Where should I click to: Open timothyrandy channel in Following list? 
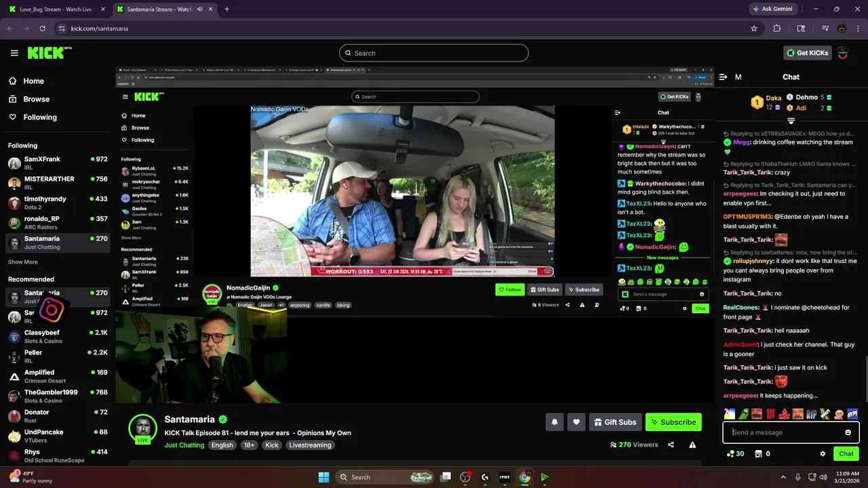[x=58, y=203]
